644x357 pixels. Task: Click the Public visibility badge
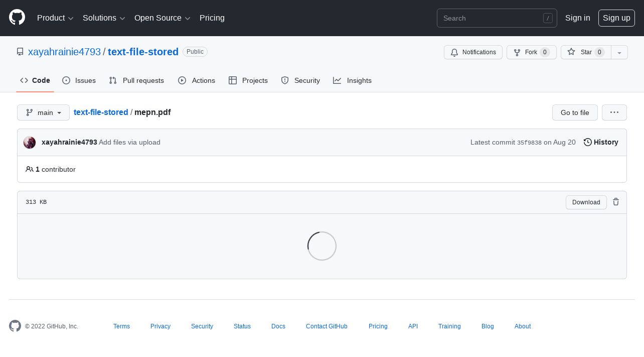(x=195, y=52)
